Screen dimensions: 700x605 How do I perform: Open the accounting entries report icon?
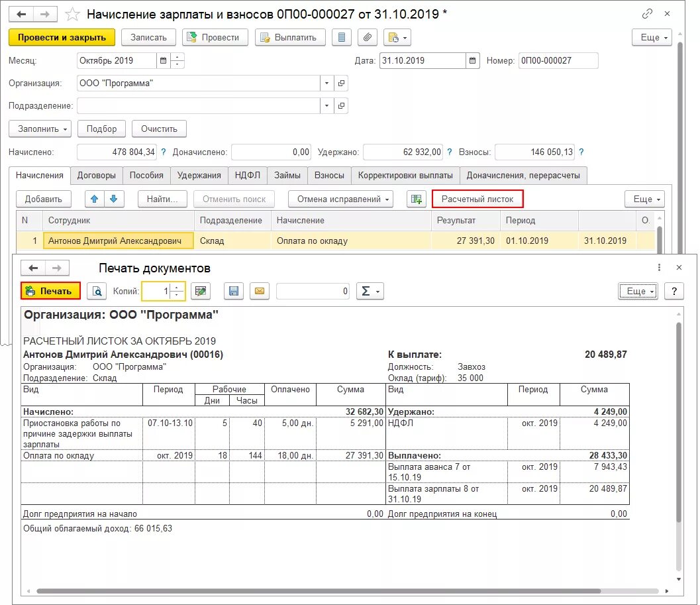point(342,38)
